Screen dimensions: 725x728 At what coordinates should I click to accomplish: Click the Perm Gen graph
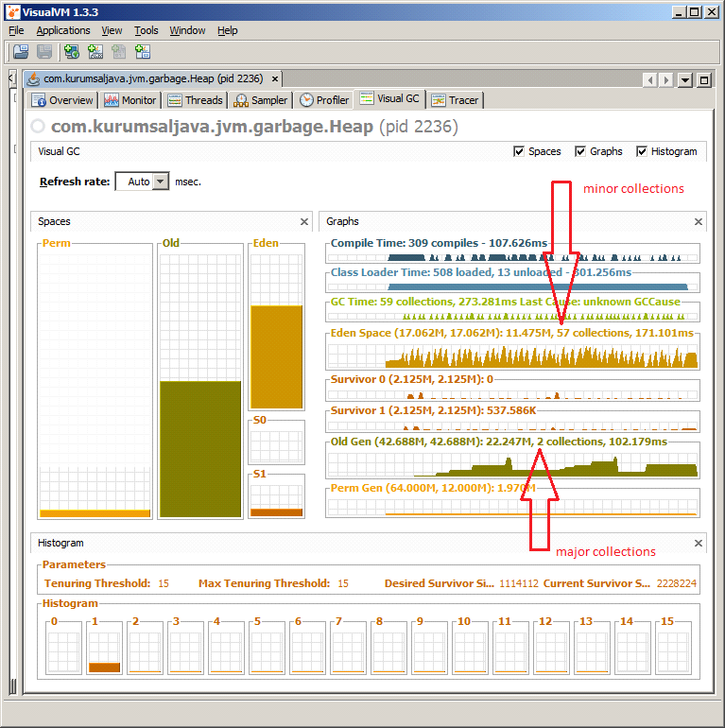pos(512,507)
